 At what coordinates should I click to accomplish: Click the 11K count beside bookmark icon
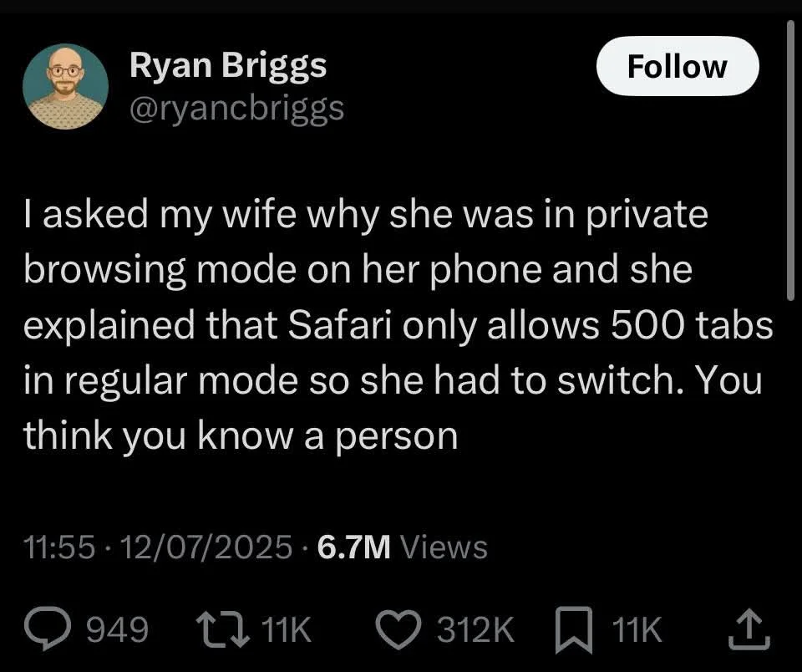638,630
